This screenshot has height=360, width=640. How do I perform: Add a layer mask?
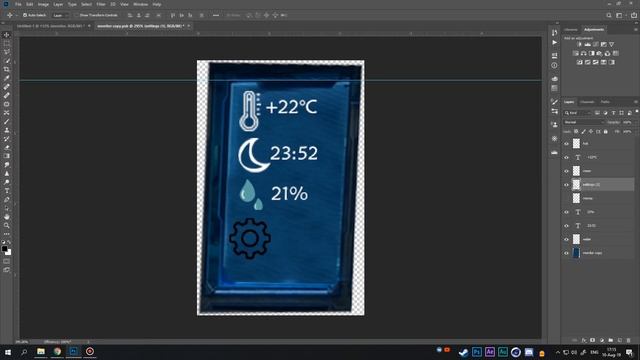pyautogui.click(x=593, y=340)
